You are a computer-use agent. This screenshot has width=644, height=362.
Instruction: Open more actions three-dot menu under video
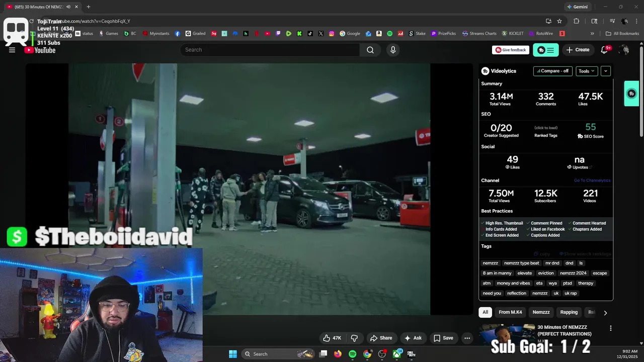pos(467,338)
